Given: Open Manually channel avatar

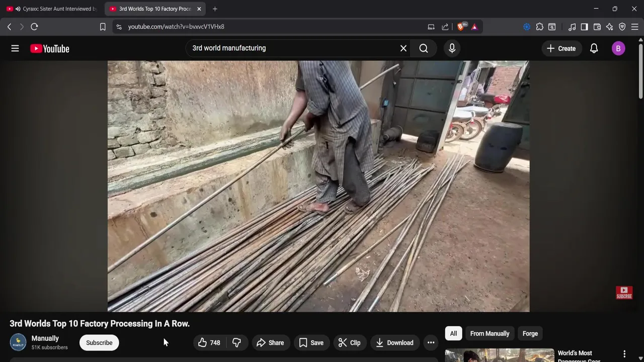Looking at the screenshot, I should tap(18, 342).
